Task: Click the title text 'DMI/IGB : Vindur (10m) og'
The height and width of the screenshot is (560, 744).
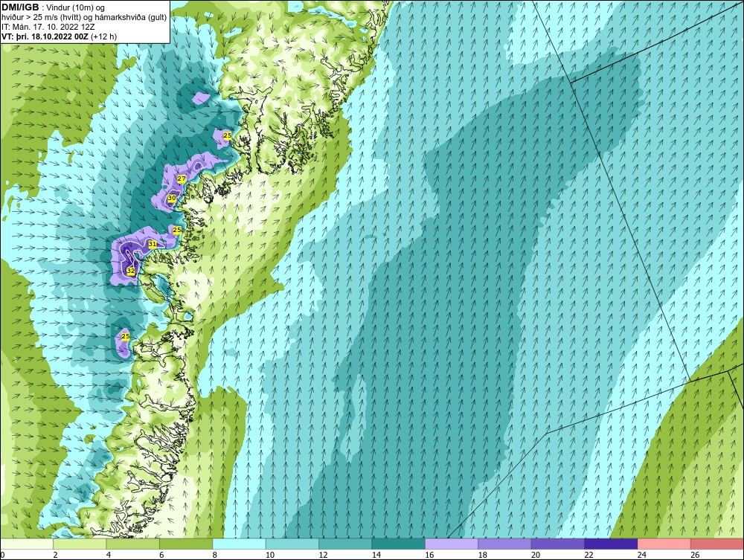Action: [53, 7]
